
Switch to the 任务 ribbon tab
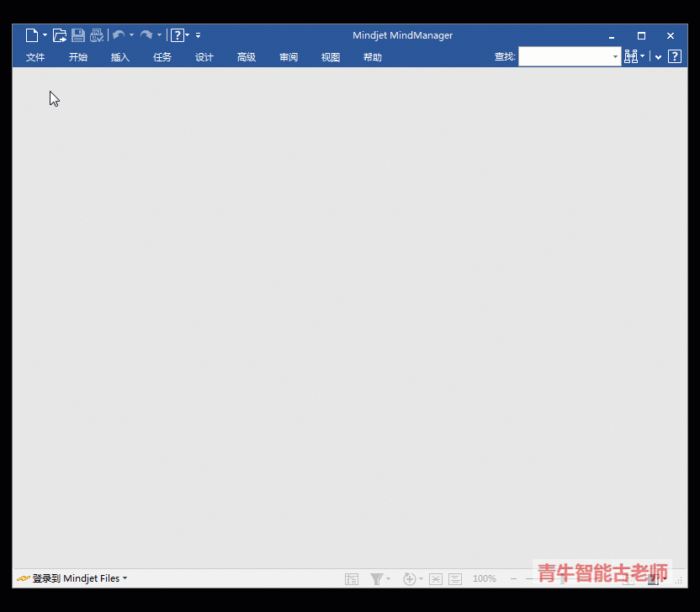point(162,57)
